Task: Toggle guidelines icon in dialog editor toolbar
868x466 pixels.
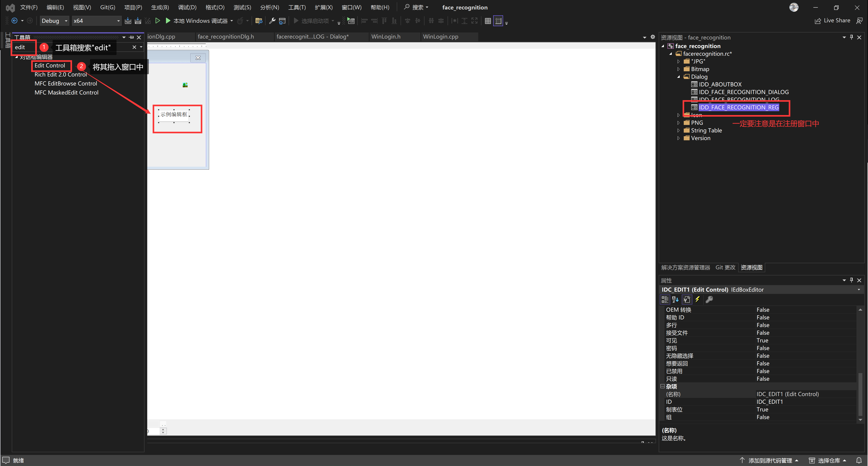Action: [498, 21]
